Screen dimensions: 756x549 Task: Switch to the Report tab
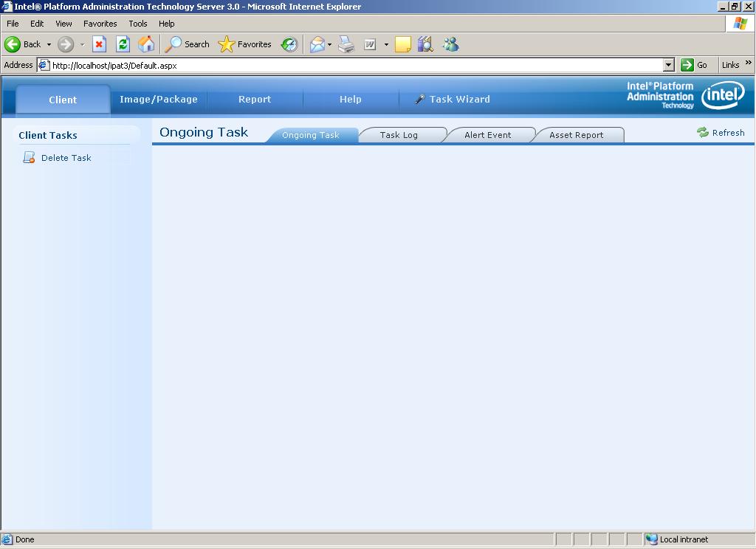tap(255, 100)
